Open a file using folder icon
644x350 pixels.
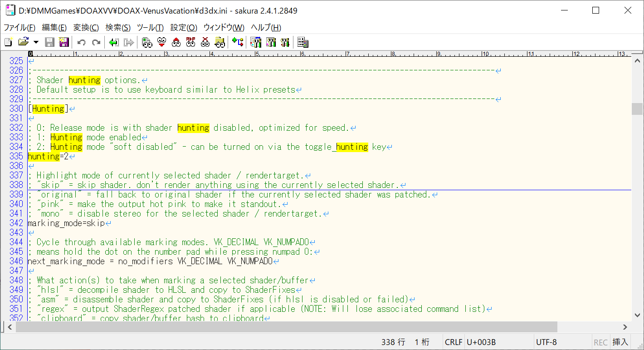tap(23, 42)
